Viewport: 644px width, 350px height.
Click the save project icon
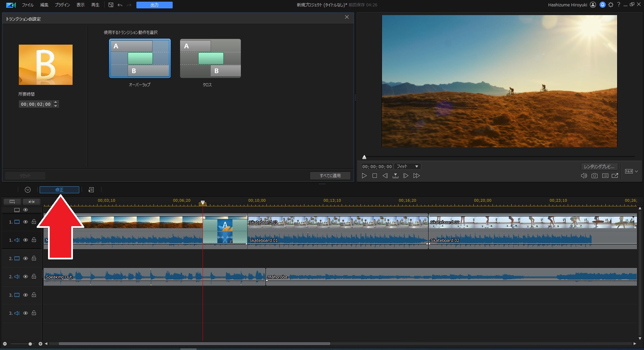[x=111, y=5]
